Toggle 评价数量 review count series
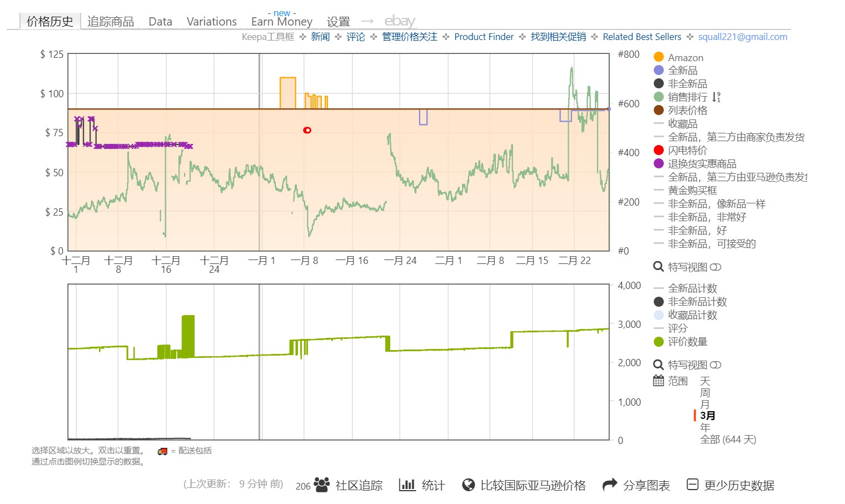The height and width of the screenshot is (504, 845). [659, 342]
